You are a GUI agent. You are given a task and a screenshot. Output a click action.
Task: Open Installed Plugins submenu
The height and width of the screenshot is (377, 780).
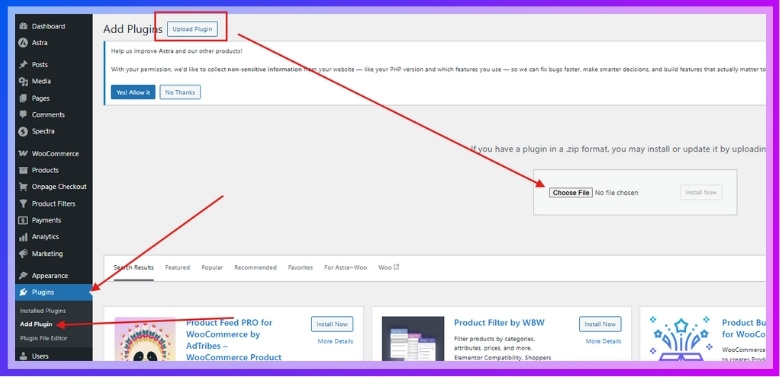43,311
